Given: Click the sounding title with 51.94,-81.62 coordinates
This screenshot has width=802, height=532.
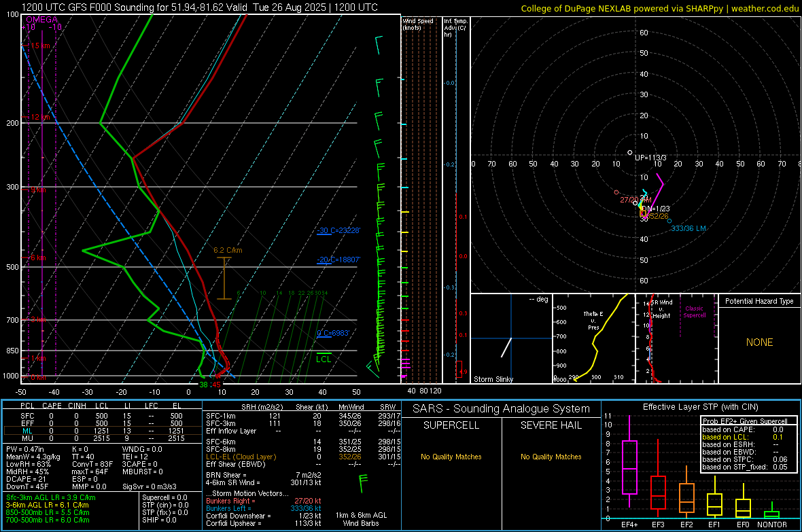Looking at the screenshot, I should [x=199, y=7].
